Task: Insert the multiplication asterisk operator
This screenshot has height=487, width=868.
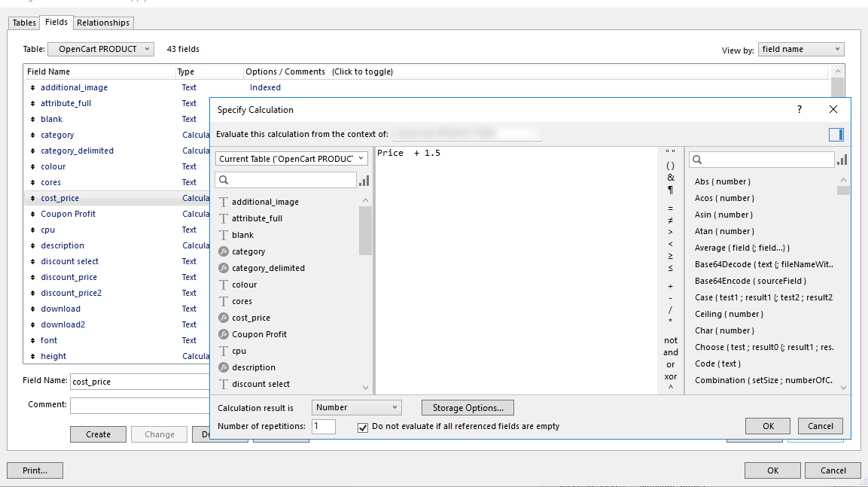Action: [x=670, y=321]
